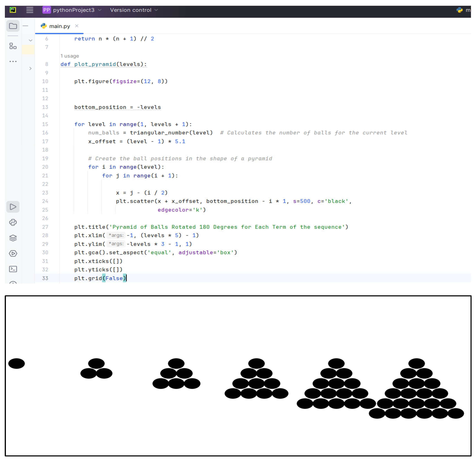Click the '1 usage' hint link

tap(70, 56)
